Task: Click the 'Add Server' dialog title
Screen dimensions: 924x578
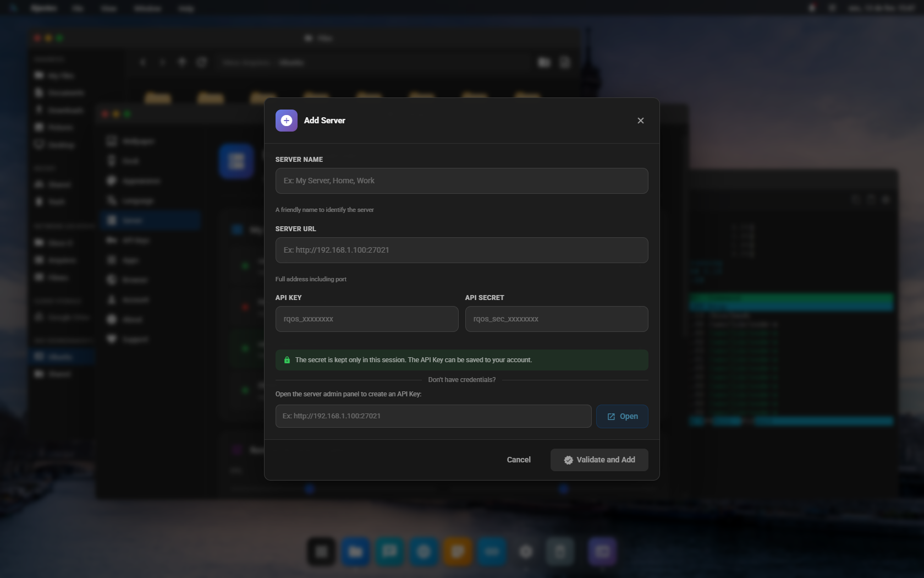Action: point(324,121)
